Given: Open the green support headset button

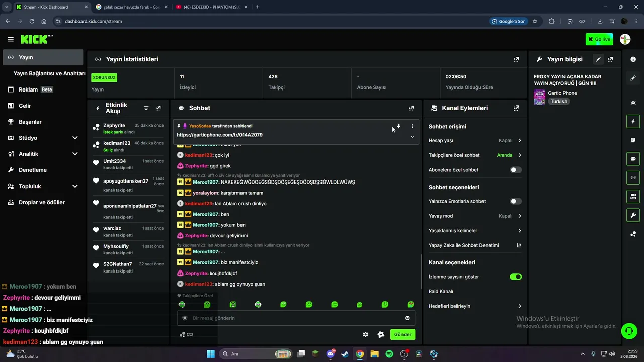Looking at the screenshot, I should (x=628, y=331).
